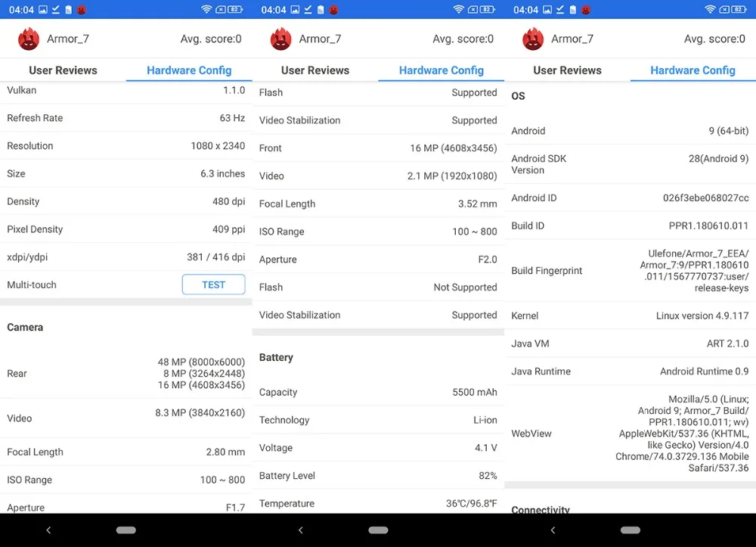Tap the SD card status icon above the Battery section screen
Viewport: 756px width, 547px height.
point(321,10)
